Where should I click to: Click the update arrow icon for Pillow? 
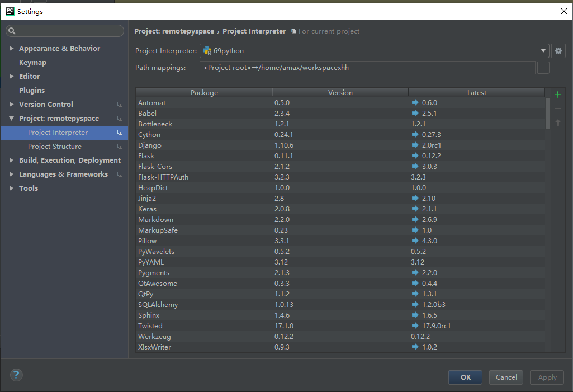(415, 240)
